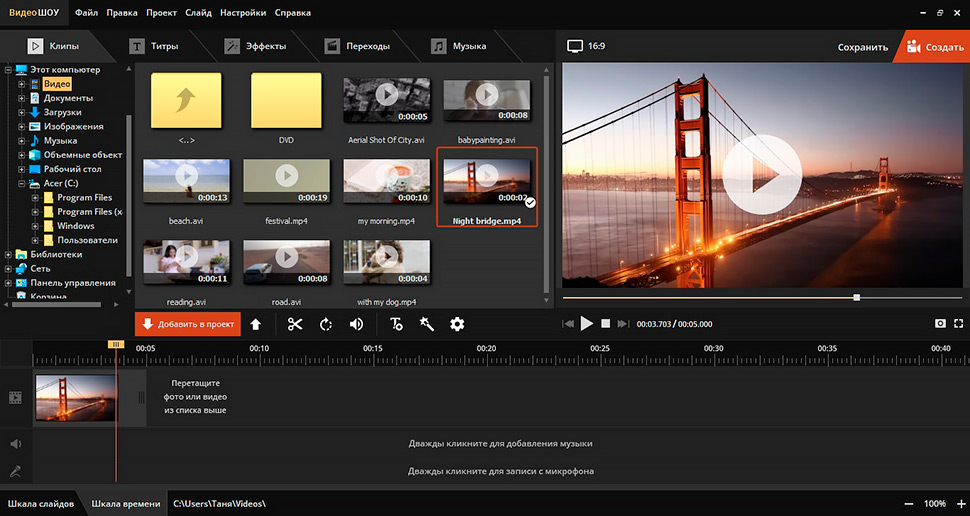Open the Слайд menu
The height and width of the screenshot is (516, 970).
[x=197, y=13]
